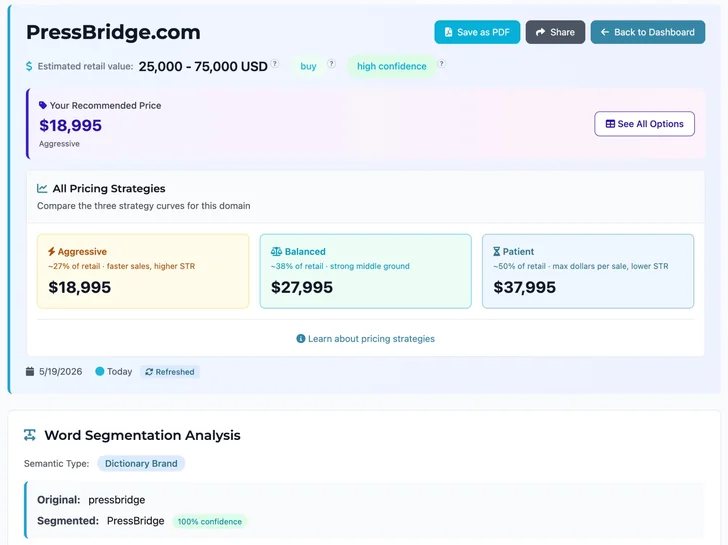The image size is (728, 545).
Task: Click 25,000 - 75,000 USD value
Action: (203, 66)
